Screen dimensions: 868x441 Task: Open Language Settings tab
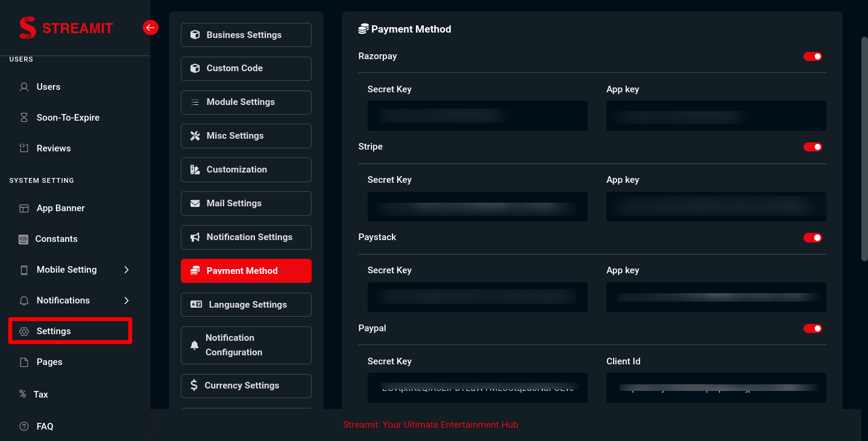246,305
